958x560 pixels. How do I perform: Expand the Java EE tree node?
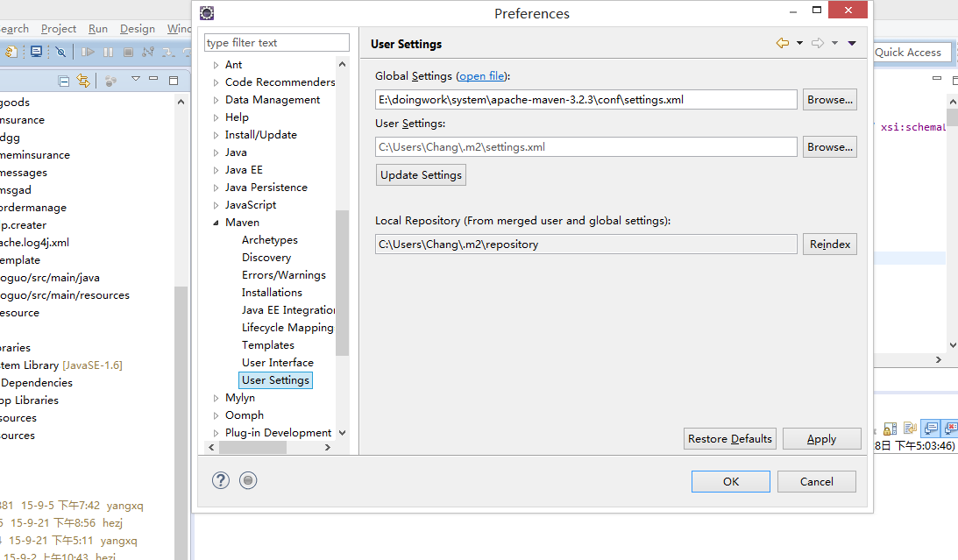click(x=216, y=170)
